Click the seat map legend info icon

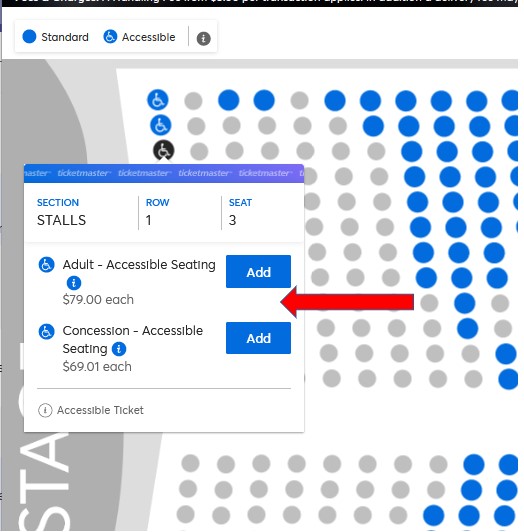(x=203, y=38)
